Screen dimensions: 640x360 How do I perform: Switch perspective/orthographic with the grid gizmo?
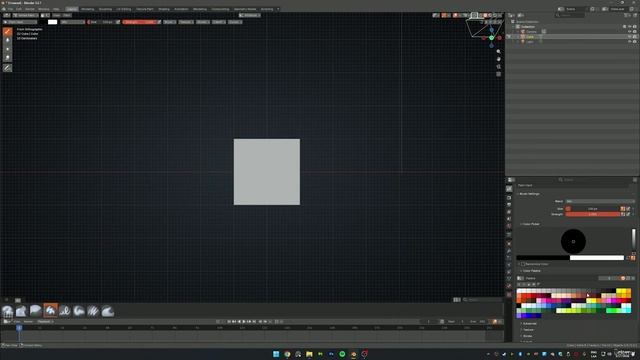[498, 74]
